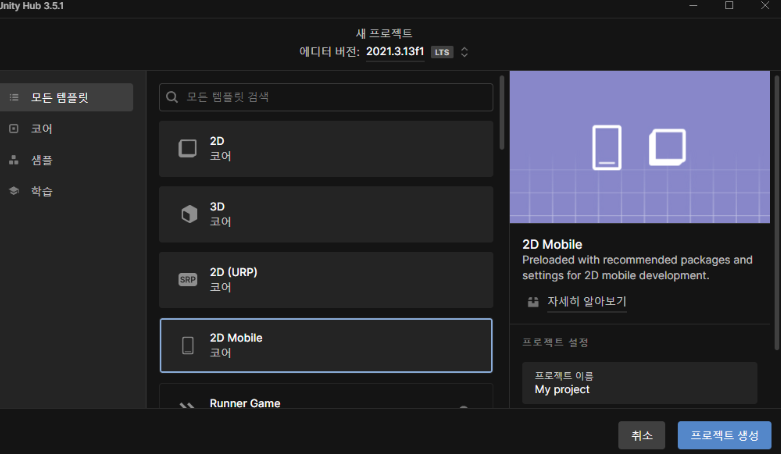Open the editor version 2021.3.13f1 selector
Viewport: 781px width, 454px height.
click(395, 52)
